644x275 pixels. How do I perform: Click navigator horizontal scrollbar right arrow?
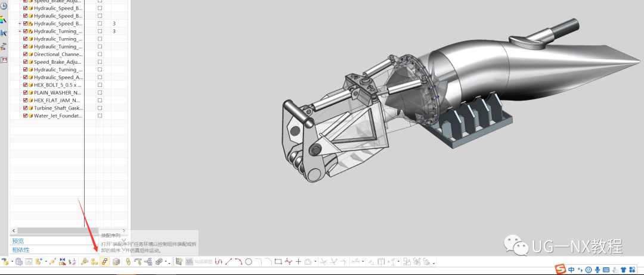pyautogui.click(x=124, y=231)
